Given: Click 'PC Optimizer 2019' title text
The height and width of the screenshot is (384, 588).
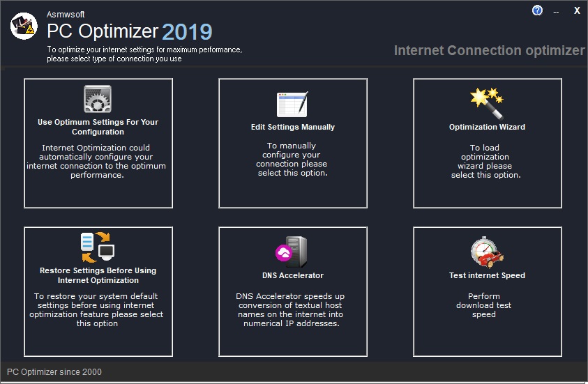Looking at the screenshot, I should coord(129,31).
